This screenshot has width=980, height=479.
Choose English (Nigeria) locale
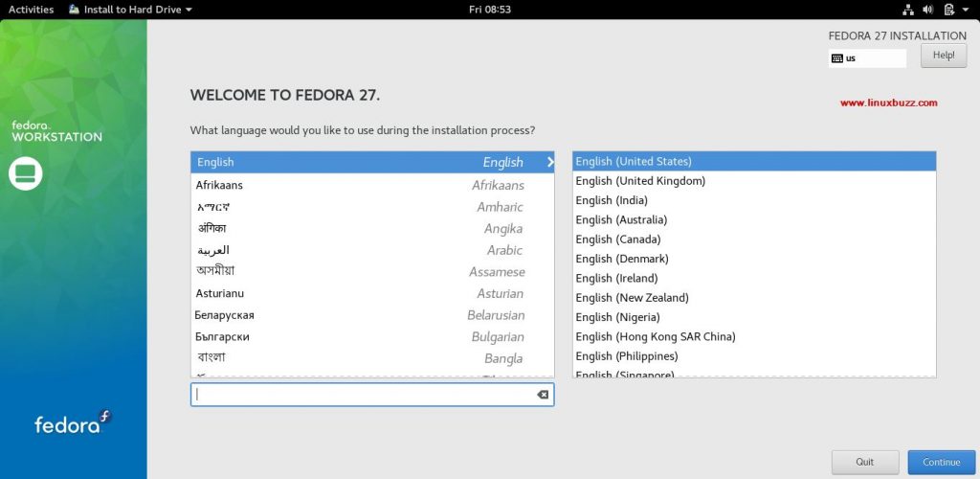pyautogui.click(x=754, y=317)
